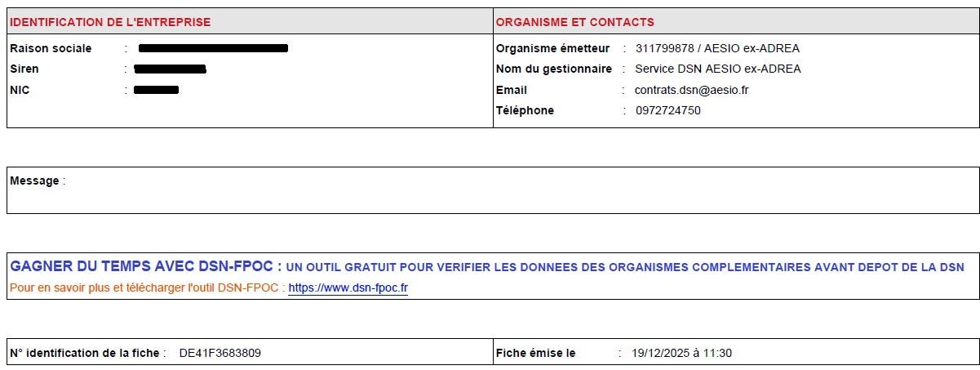Click the Service DSN AESIO ex-ADREA text
Viewport: 980px width, 370px height.
[x=718, y=69]
